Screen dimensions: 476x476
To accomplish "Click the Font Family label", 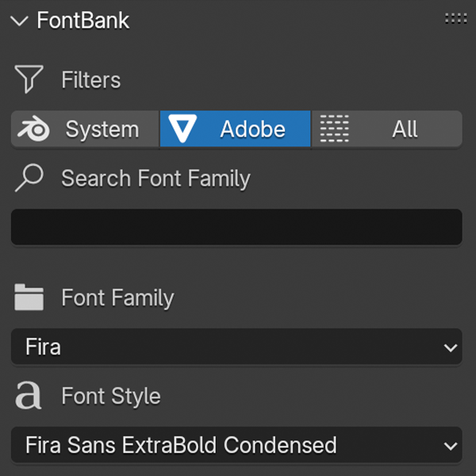I will (117, 298).
